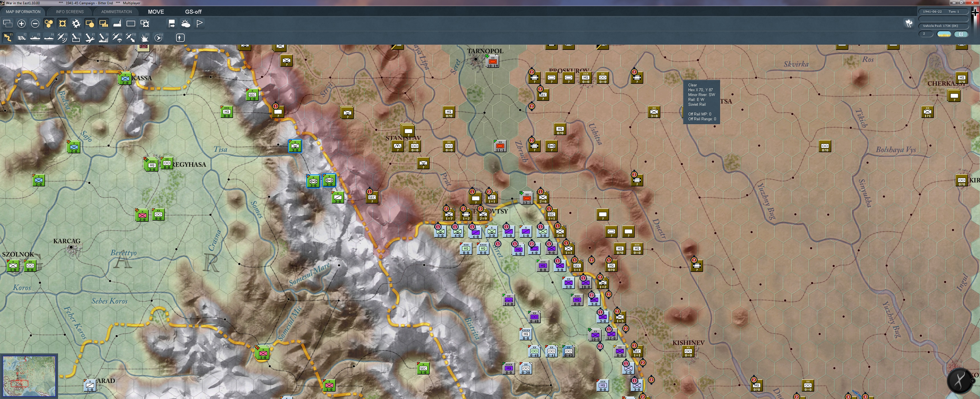Click the up-arrow box toolbar icon
This screenshot has width=980, height=399.
tap(180, 37)
